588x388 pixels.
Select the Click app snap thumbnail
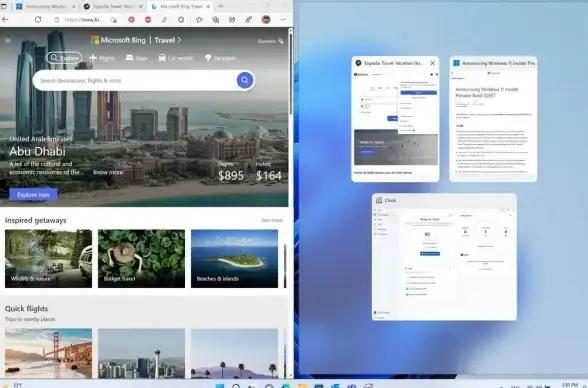(x=444, y=257)
